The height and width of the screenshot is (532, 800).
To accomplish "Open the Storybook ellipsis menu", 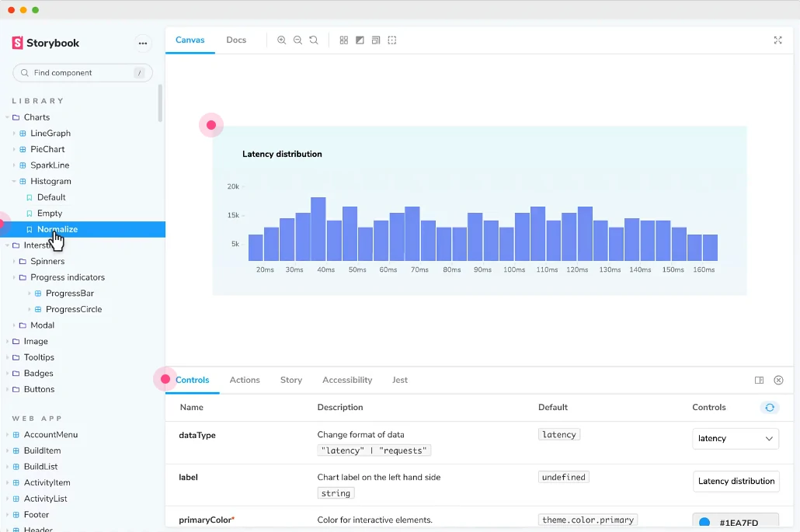I will point(142,43).
